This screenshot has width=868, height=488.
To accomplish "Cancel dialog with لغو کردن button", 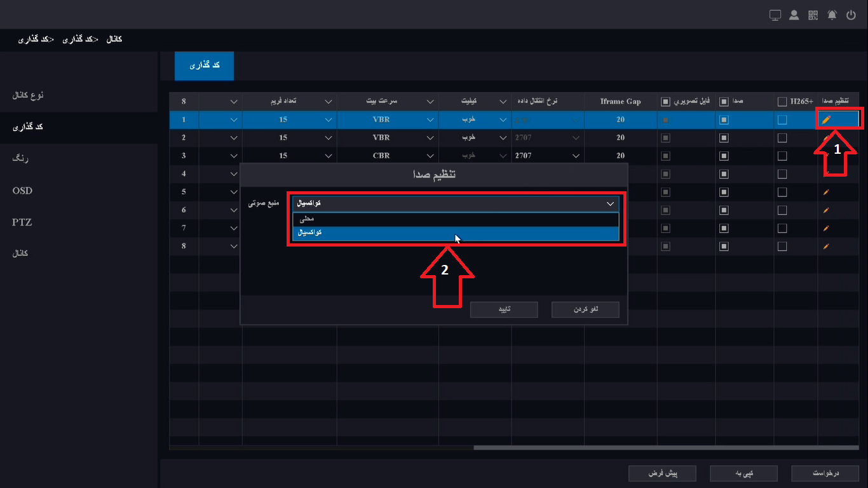I will [x=585, y=309].
